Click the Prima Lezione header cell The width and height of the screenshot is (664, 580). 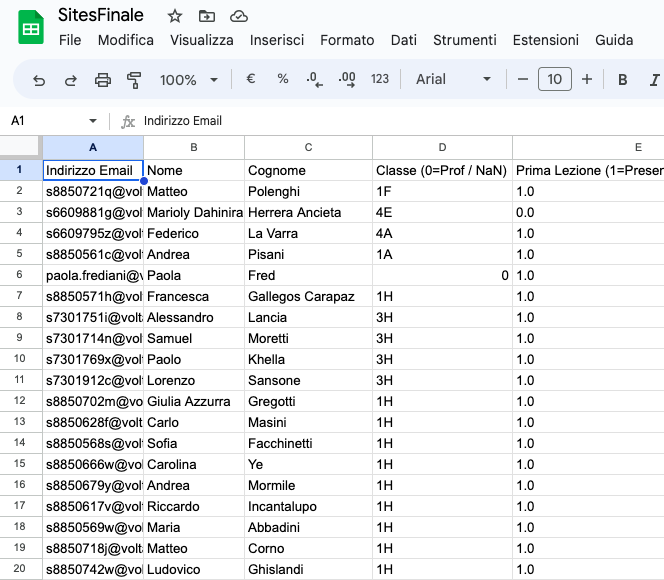coord(589,170)
